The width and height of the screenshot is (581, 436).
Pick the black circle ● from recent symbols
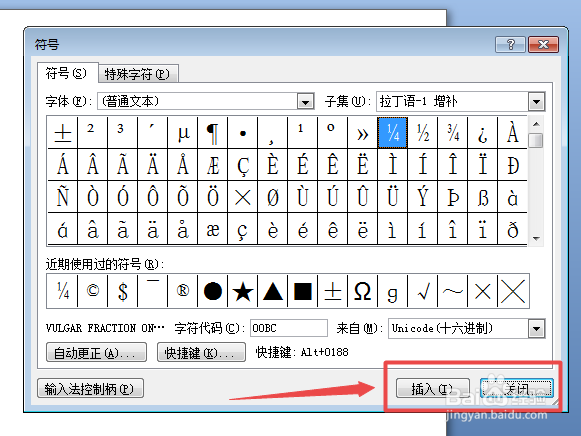coord(213,291)
